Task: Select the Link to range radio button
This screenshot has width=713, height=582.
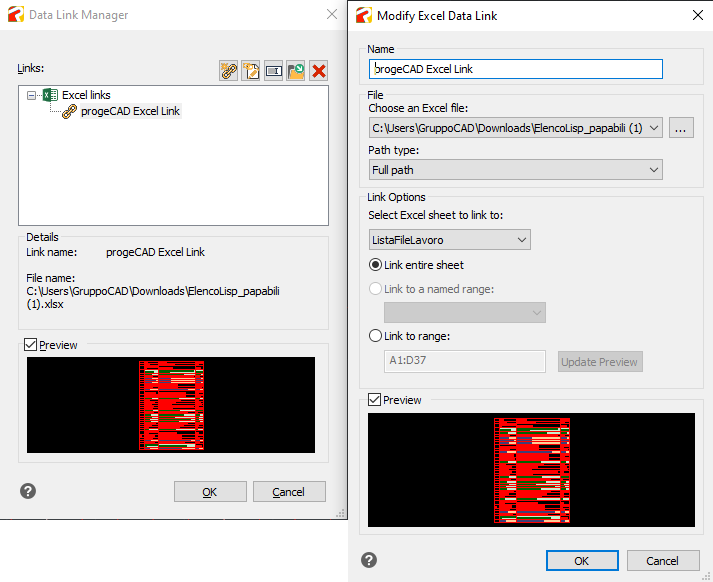Action: (x=376, y=336)
